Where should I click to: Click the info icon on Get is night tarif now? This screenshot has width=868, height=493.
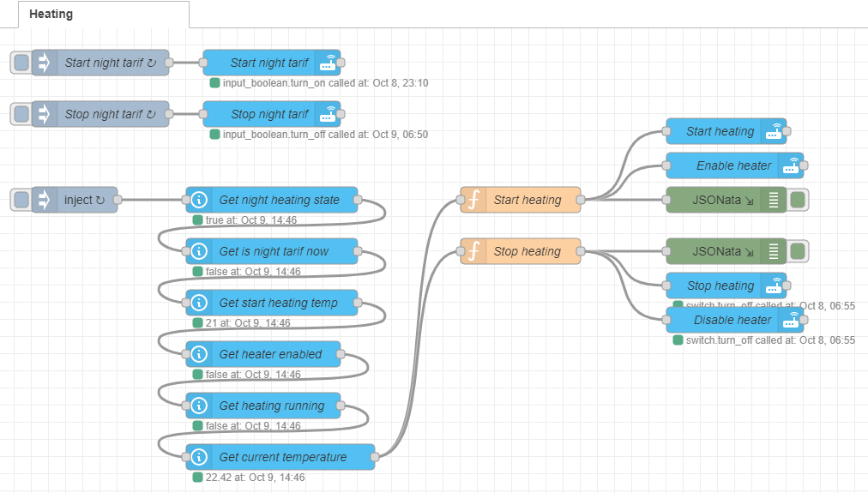pos(199,251)
